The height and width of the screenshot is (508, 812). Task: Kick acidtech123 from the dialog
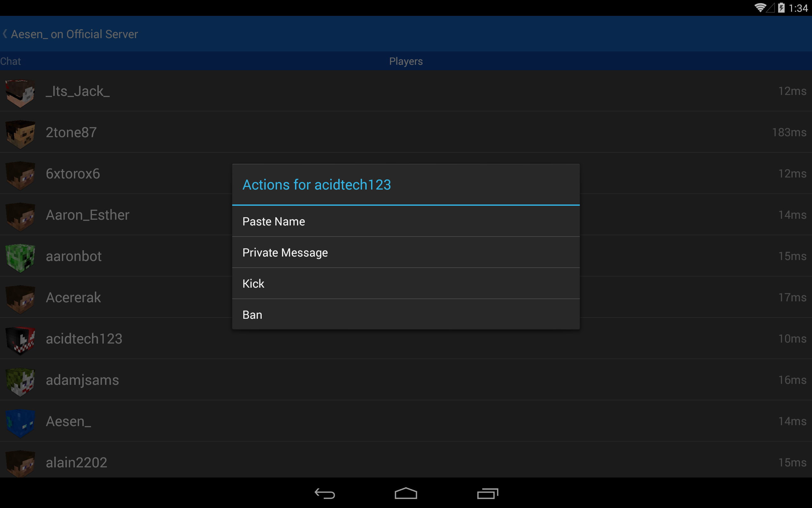406,284
